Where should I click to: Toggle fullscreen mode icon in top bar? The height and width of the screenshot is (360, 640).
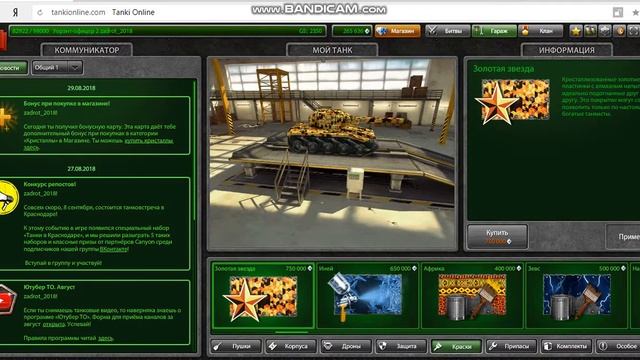click(x=633, y=31)
